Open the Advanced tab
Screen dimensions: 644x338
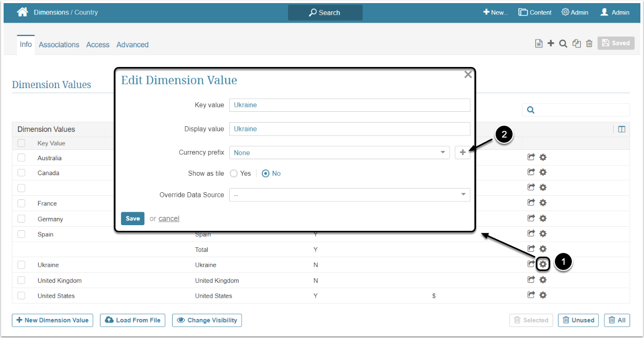132,45
